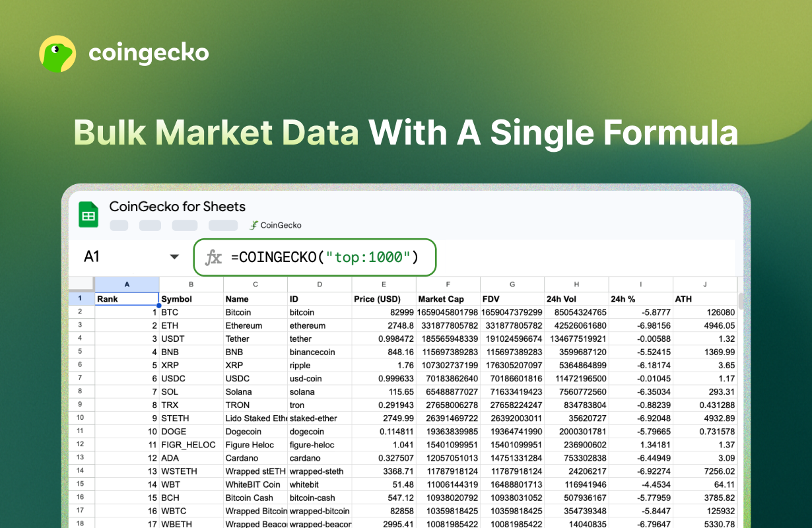Click the Market Cap header cell
812x528 pixels.
pyautogui.click(x=448, y=299)
